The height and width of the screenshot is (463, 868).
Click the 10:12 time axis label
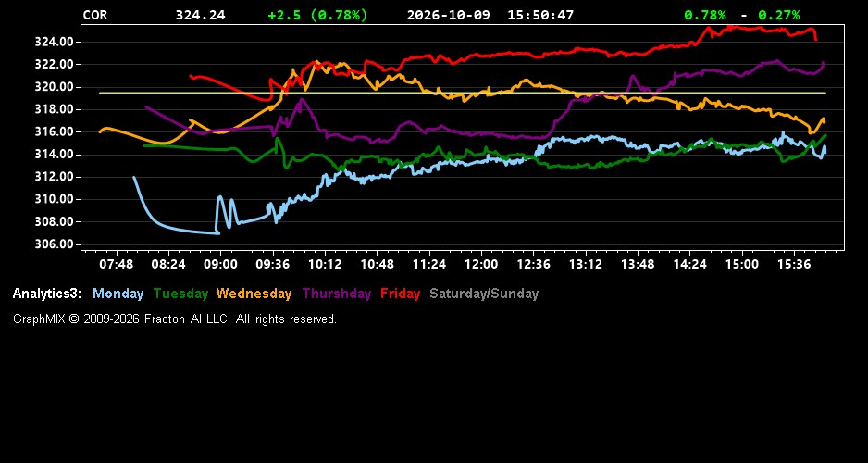tap(325, 265)
